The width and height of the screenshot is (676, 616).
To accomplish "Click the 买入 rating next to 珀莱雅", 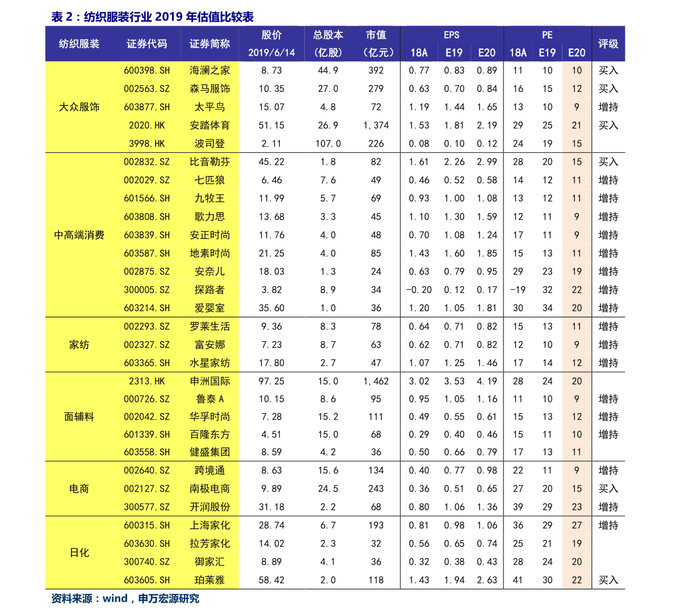I will (x=608, y=580).
